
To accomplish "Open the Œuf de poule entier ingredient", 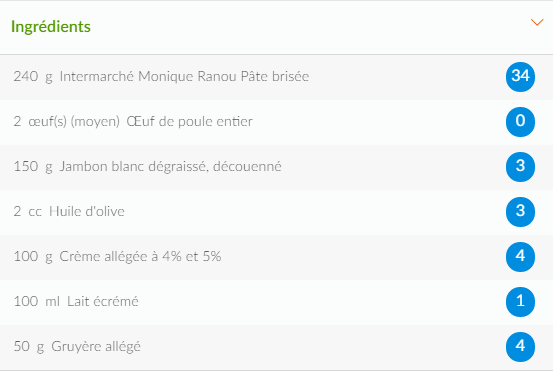I will pos(189,121).
